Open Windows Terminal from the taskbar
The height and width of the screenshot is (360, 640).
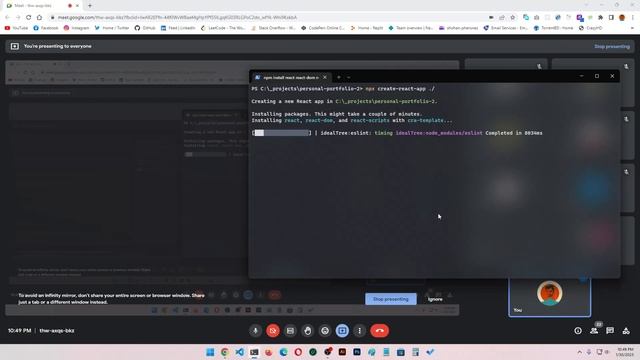pos(254,352)
